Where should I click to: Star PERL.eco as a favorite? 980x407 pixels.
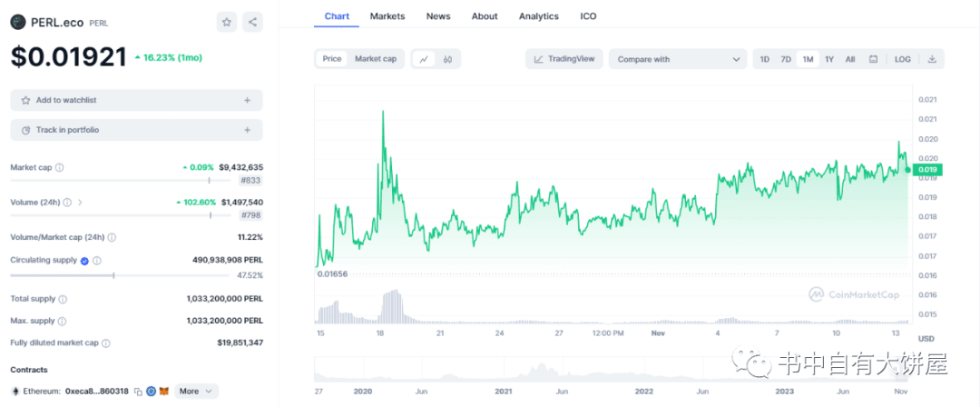coord(227,22)
